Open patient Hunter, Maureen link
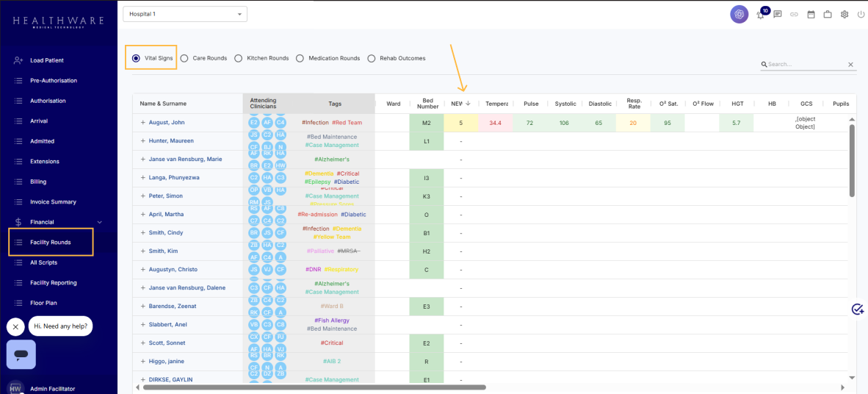 (170, 141)
